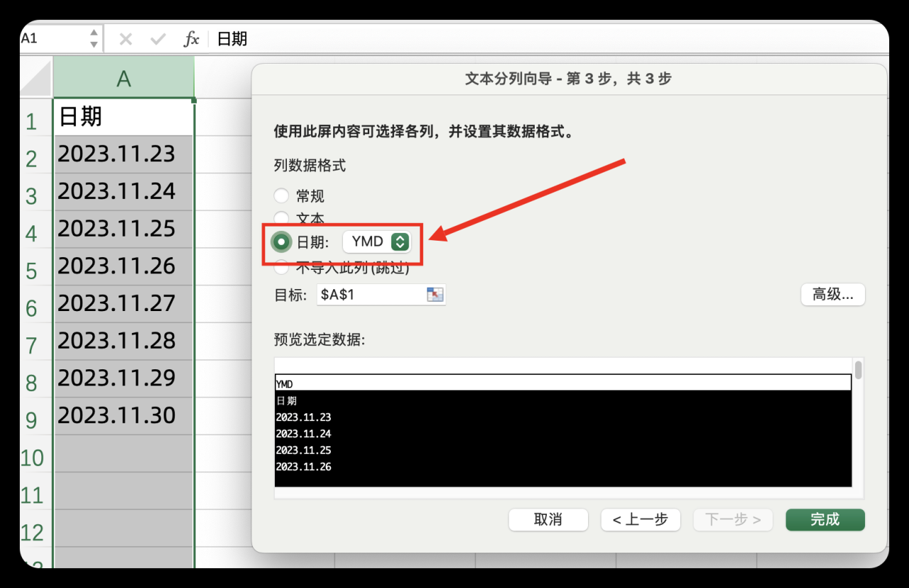The image size is (909, 588).
Task: Select the 文本 radio button
Action: click(281, 218)
